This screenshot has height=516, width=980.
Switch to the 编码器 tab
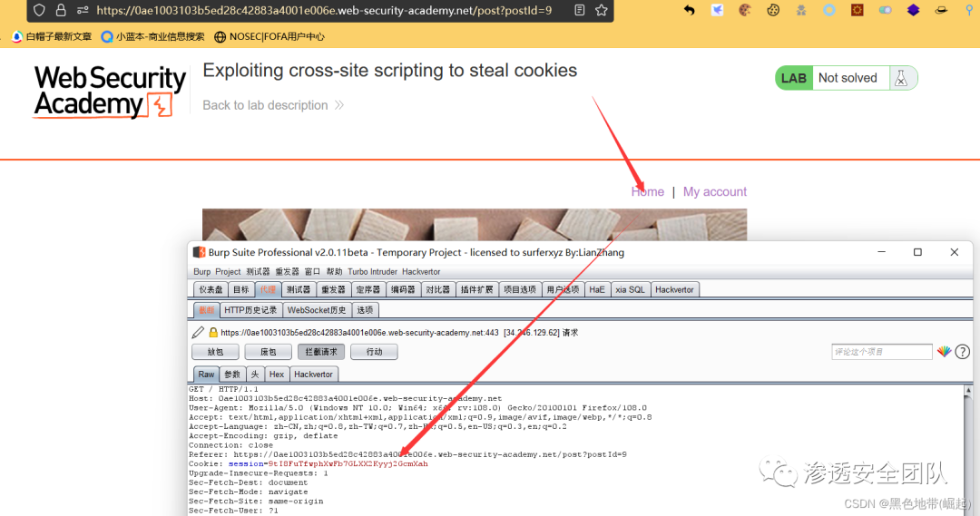click(403, 290)
